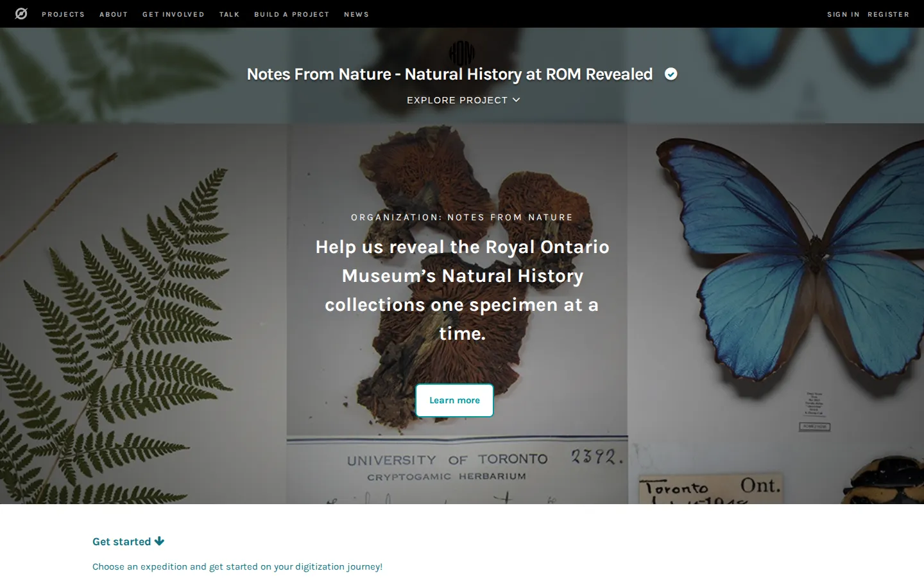Click the verified checkmark badge icon

[671, 74]
